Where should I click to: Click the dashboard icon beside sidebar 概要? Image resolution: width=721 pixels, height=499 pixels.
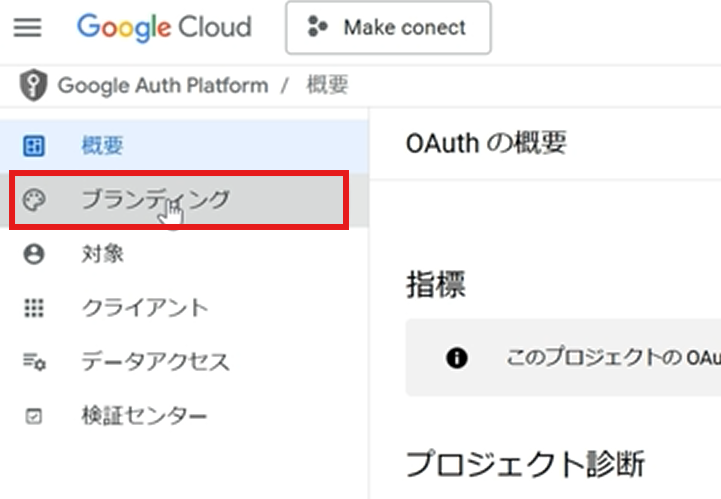[34, 146]
